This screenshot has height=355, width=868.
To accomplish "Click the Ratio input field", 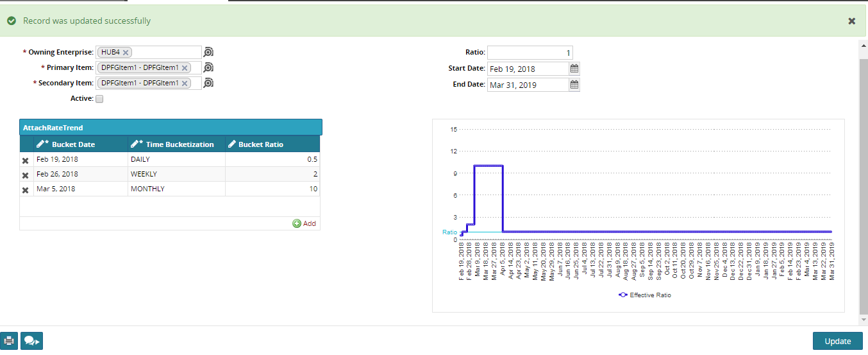I will (530, 53).
